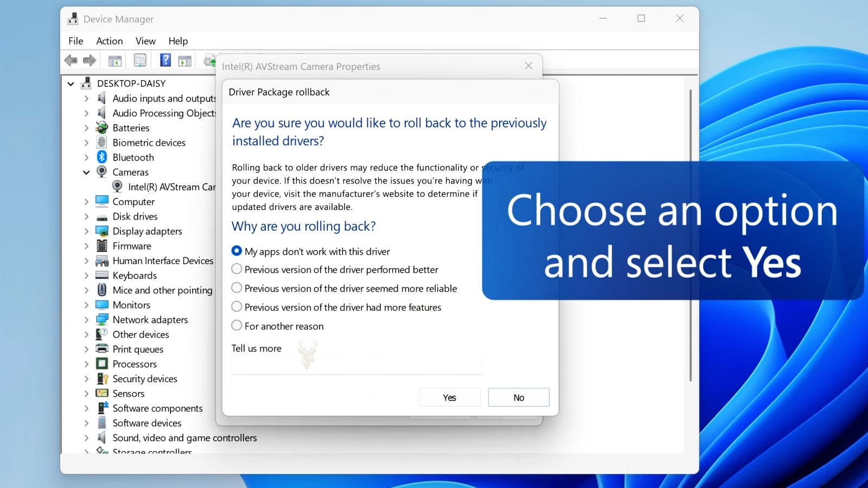868x488 pixels.
Task: Click the Device Manager vertical scrollbar
Action: 691,235
